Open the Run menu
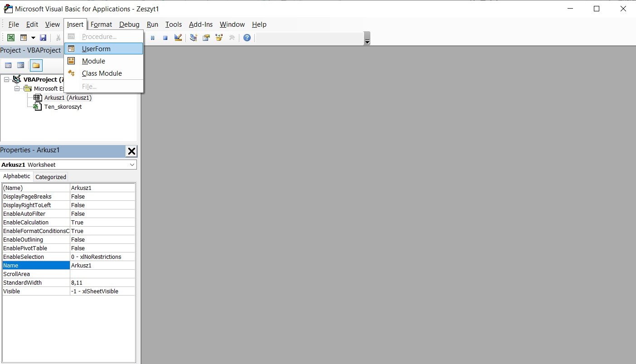The width and height of the screenshot is (636, 364). [152, 24]
